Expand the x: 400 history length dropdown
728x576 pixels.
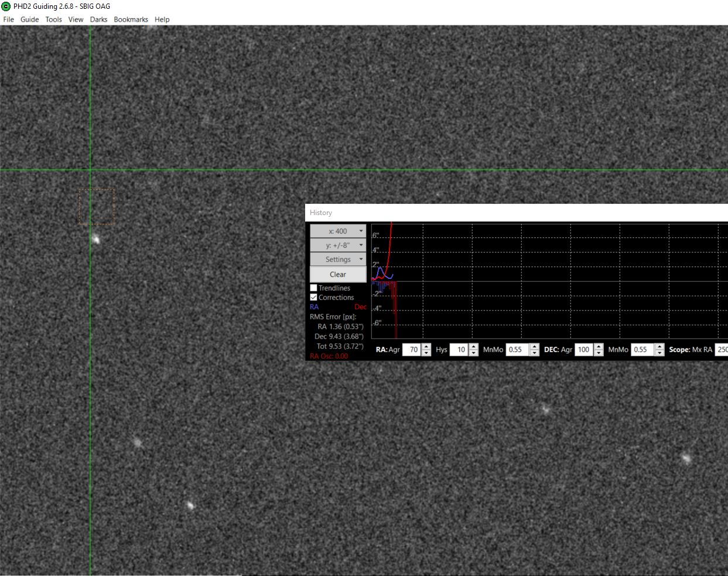tap(338, 231)
